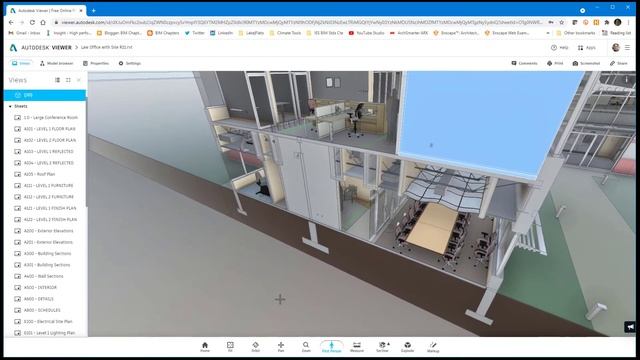This screenshot has width=640, height=360.
Task: Toggle the First Person walk tool
Action: pyautogui.click(x=331, y=347)
